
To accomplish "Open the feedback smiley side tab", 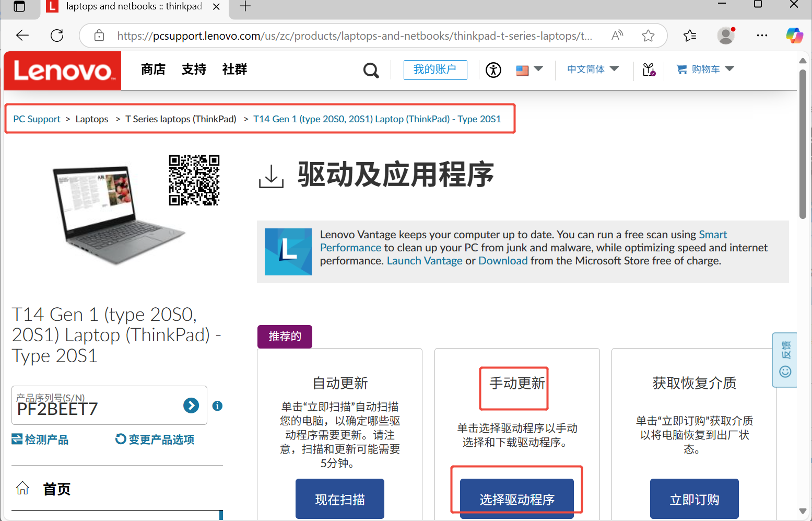I will tap(785, 360).
